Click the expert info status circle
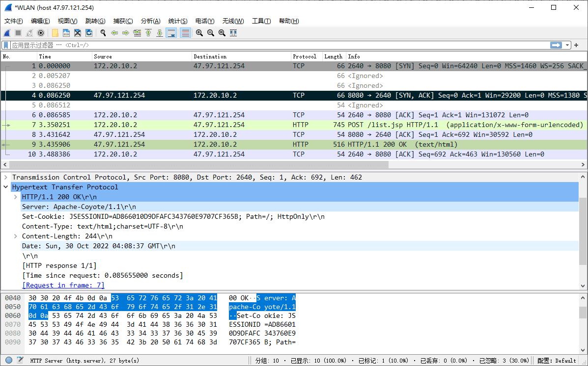 (9, 360)
